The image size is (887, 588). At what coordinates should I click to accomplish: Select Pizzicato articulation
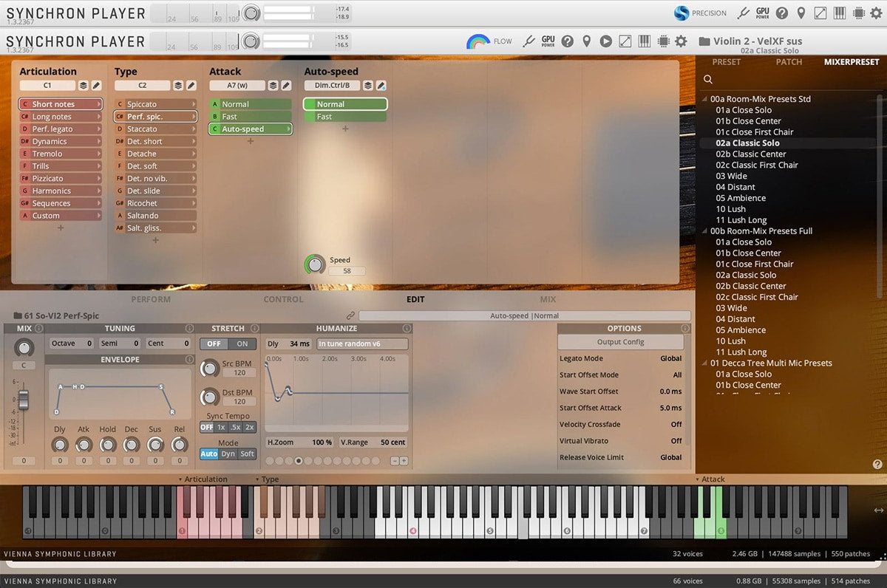click(61, 179)
